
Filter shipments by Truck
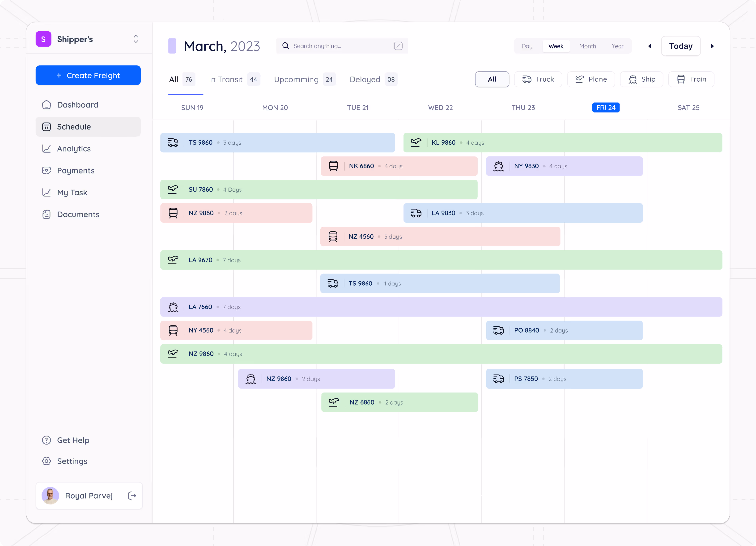538,79
